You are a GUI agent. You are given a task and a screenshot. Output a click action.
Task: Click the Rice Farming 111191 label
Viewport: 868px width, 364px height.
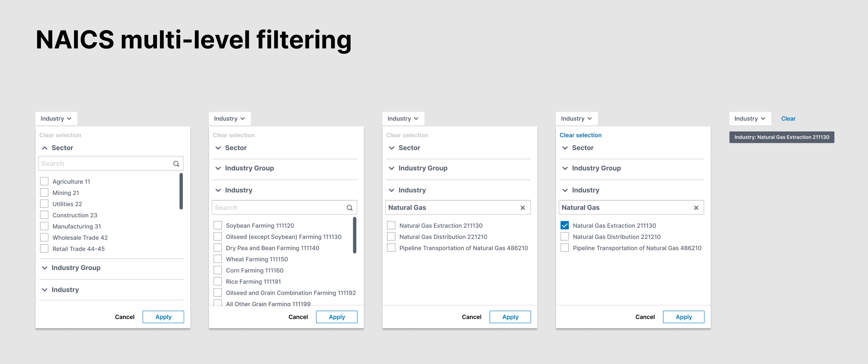(254, 282)
